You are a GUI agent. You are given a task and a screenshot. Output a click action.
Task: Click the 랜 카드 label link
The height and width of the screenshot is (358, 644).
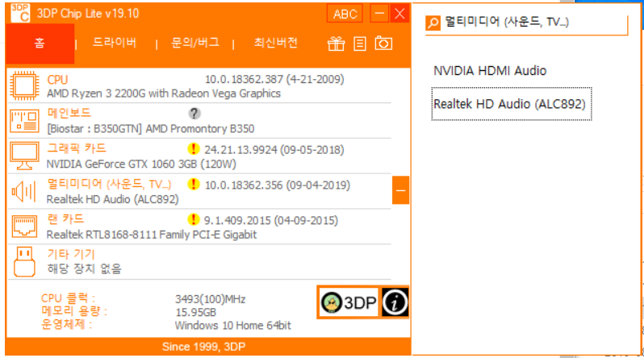point(65,219)
